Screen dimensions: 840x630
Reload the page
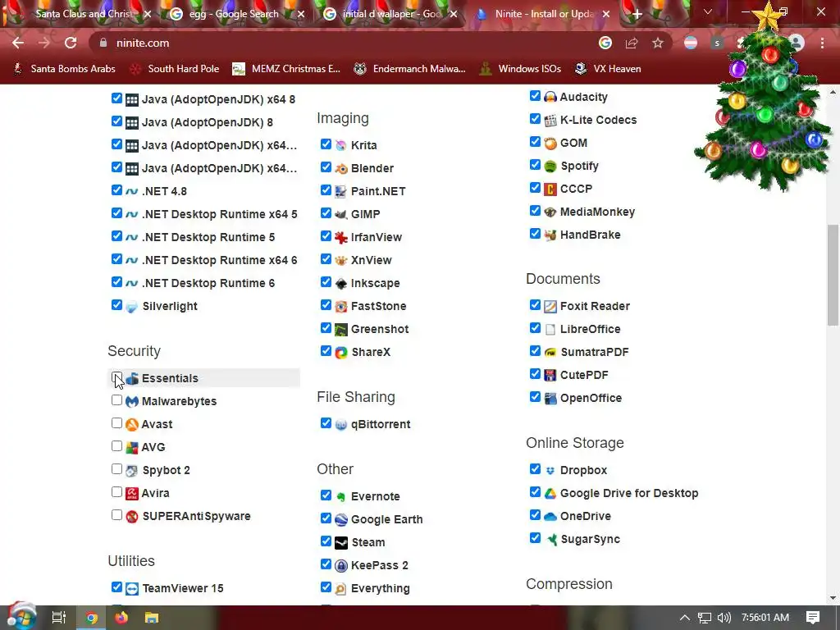pos(71,43)
